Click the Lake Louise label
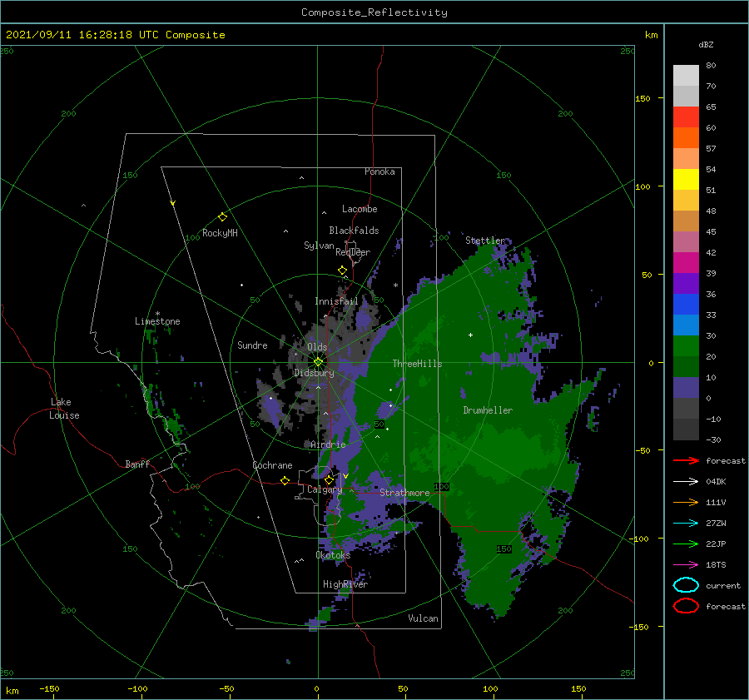The image size is (749, 700). (x=64, y=409)
